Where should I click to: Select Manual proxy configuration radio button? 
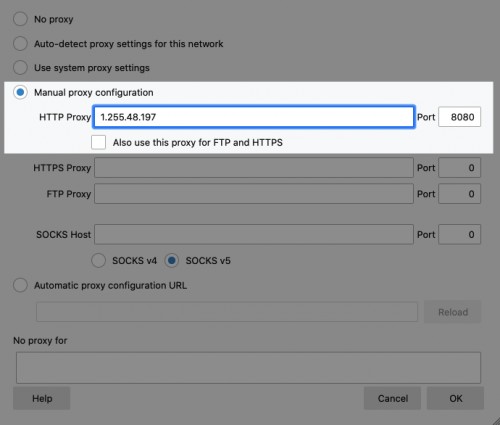[x=20, y=92]
